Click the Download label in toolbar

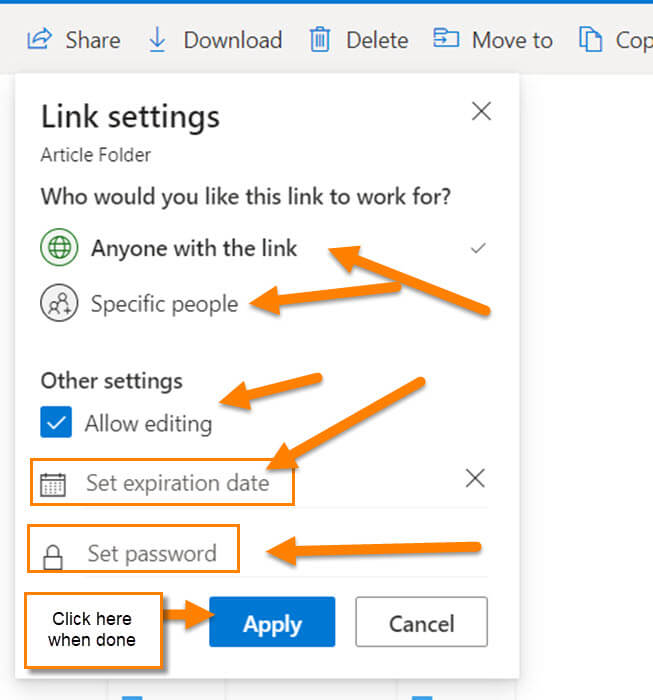[x=233, y=40]
